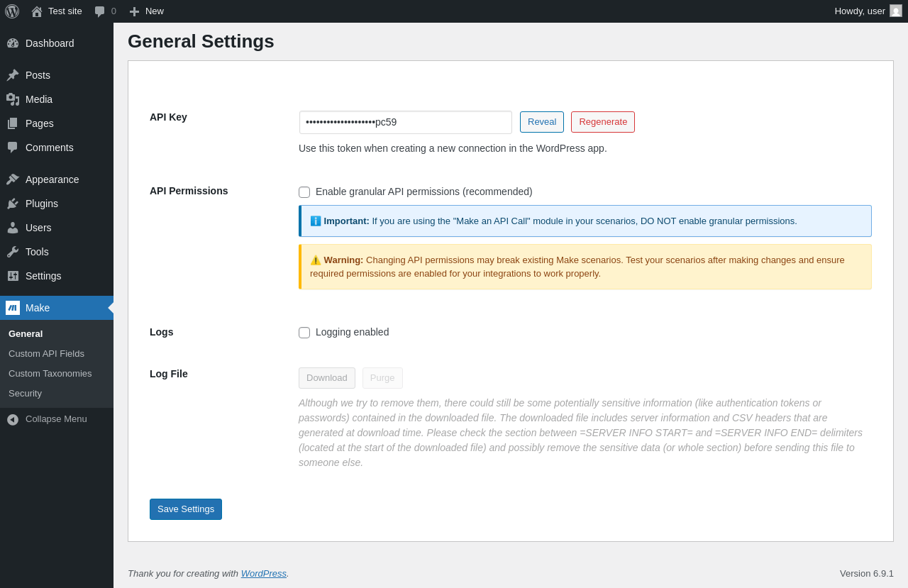Open the Appearance menu

52,179
